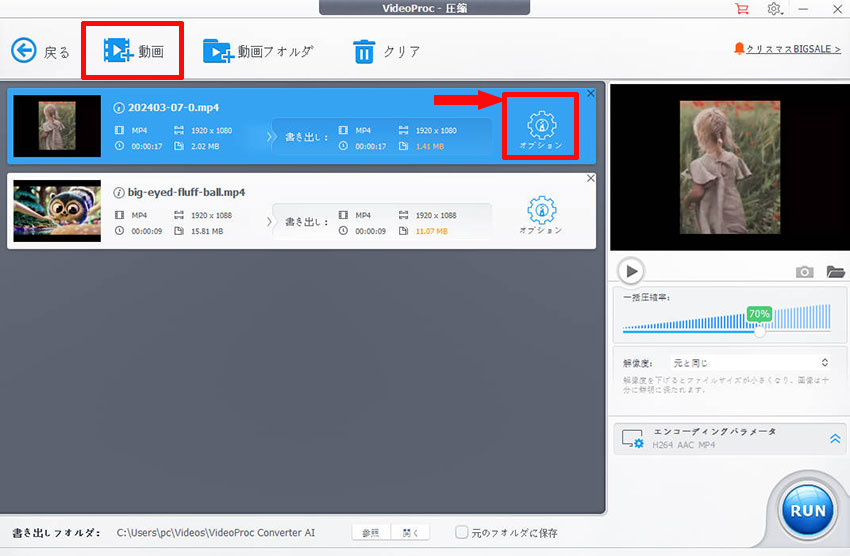Open the 解像度 resolution dropdown
This screenshot has height=556, width=850.
[751, 363]
